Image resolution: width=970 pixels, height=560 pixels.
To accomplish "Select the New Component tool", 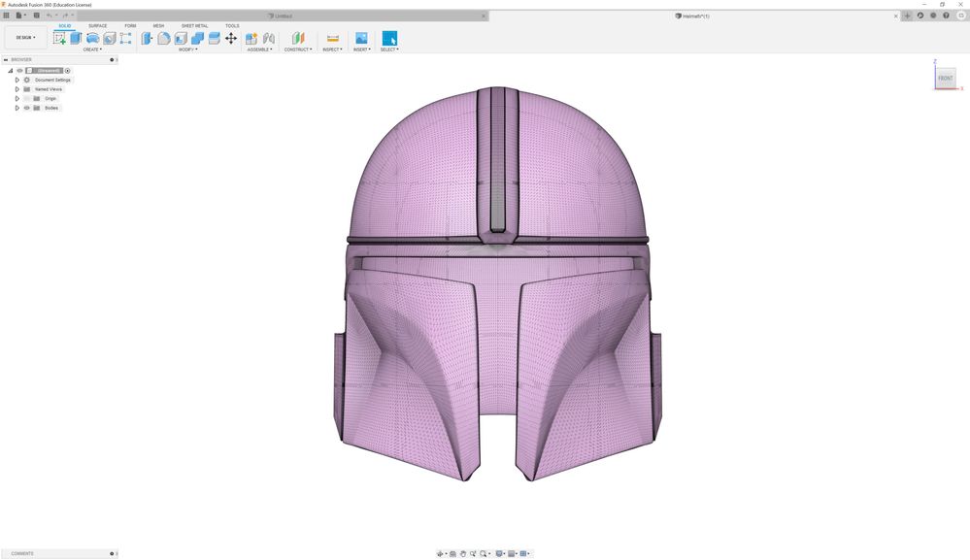I will point(251,38).
